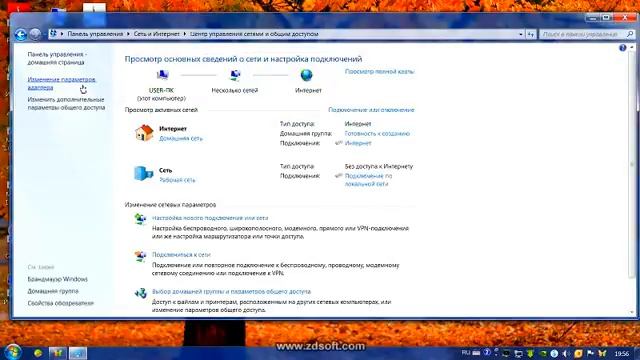Image resolution: width=640 pixels, height=360 pixels.
Task: Open 'Брандмауэр Windows' see-also link
Action: [x=58, y=279]
